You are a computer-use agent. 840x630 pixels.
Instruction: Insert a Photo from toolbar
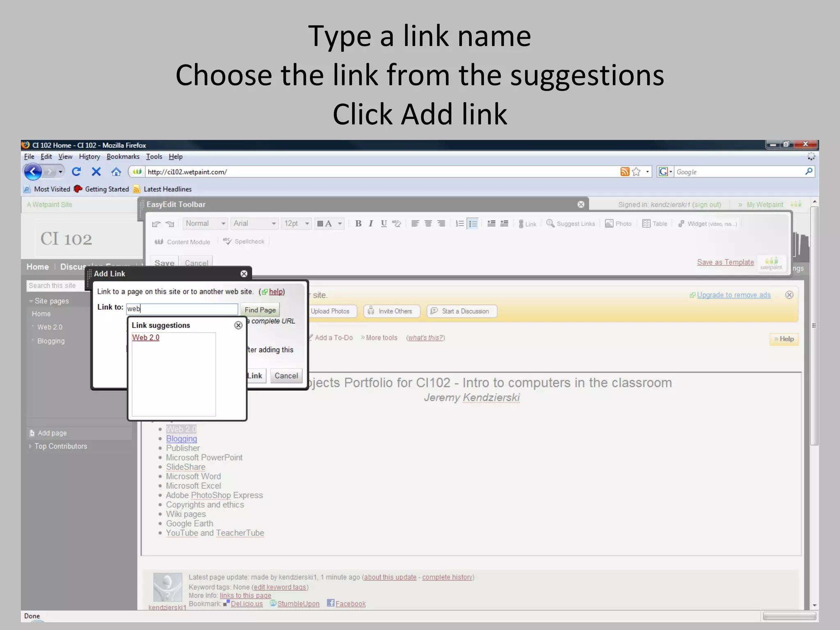pos(619,224)
